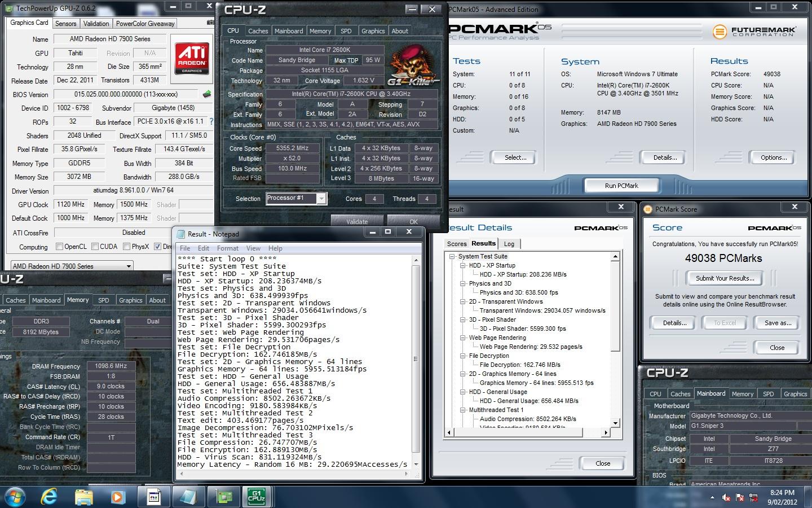Open the Validation tab in GPU-Z
The image size is (812, 508).
click(x=96, y=24)
